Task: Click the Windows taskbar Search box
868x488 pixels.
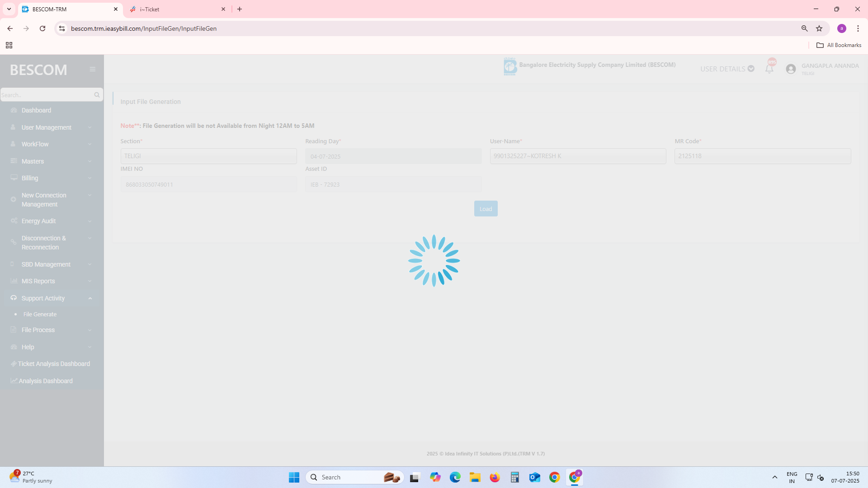Action: (x=355, y=477)
